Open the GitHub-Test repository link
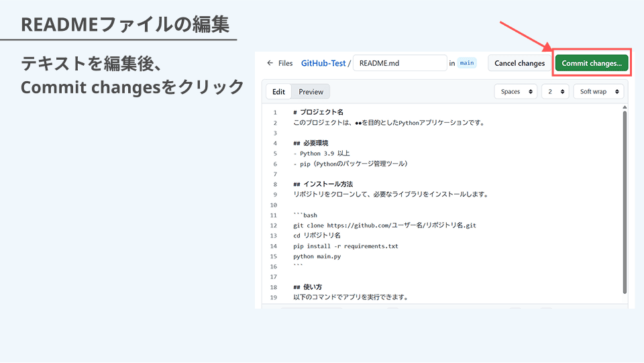Screen dimensions: 644x363 click(323, 63)
